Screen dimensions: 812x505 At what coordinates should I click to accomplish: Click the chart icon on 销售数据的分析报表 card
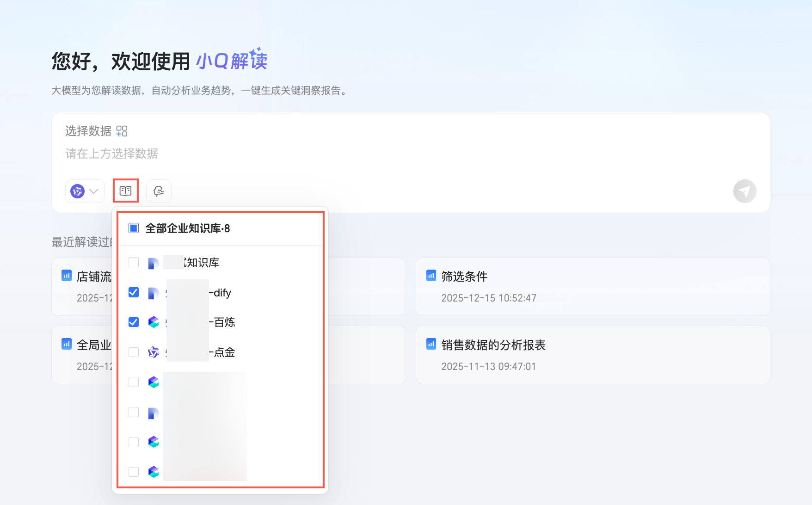(431, 344)
